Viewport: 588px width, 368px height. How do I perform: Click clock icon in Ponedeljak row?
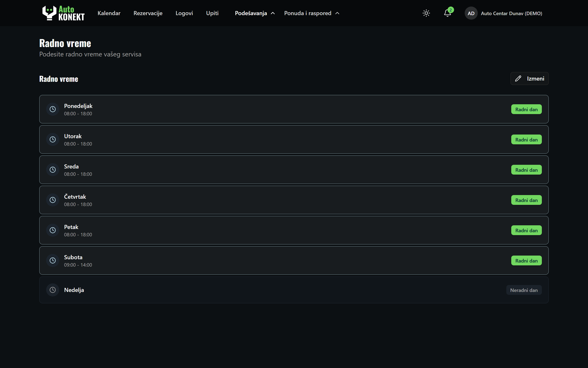tap(53, 109)
